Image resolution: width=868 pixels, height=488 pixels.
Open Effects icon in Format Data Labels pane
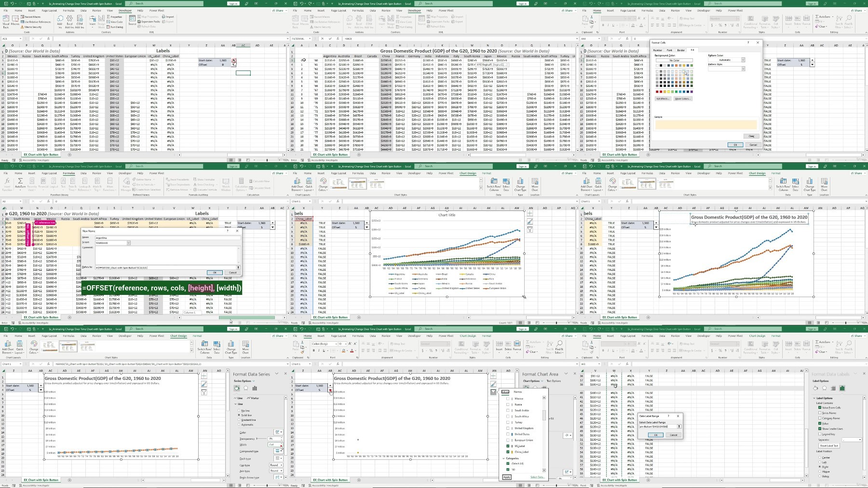[x=824, y=388]
